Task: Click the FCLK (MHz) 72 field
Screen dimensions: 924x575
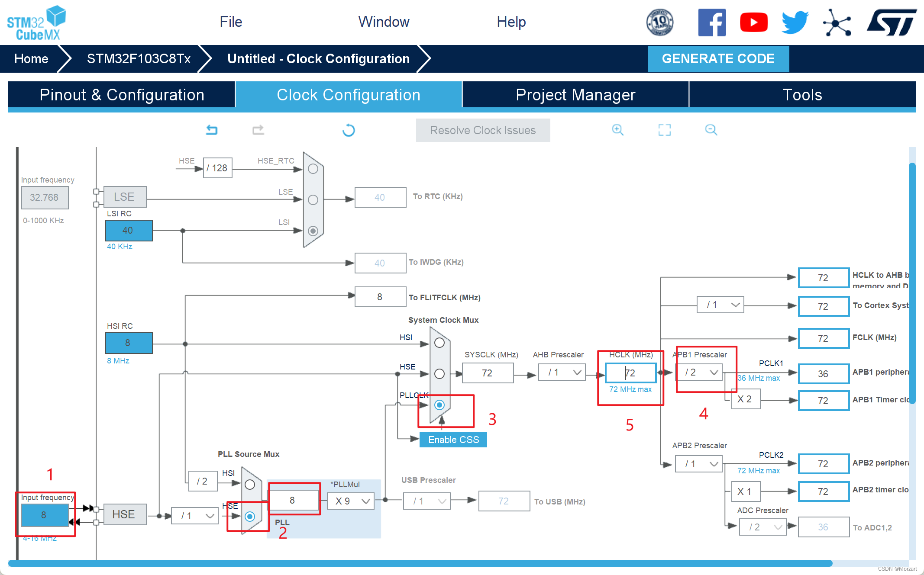Action: point(824,338)
